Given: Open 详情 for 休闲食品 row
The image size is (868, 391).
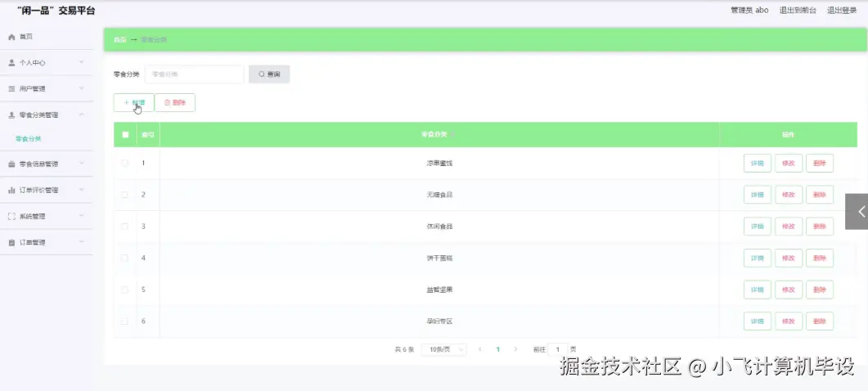Looking at the screenshot, I should (758, 227).
